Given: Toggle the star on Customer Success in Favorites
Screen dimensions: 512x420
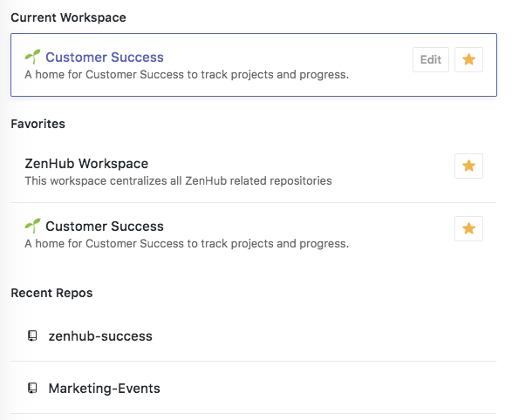Looking at the screenshot, I should (468, 228).
